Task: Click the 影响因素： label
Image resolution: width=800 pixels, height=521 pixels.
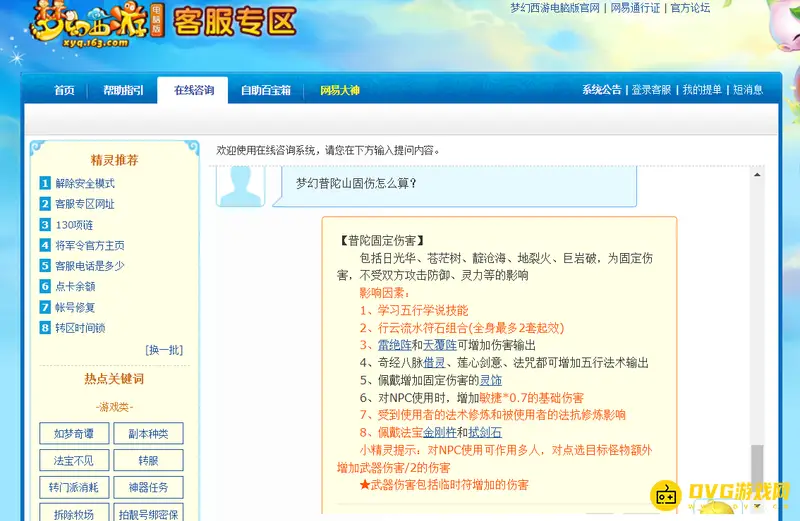Action: pos(385,293)
